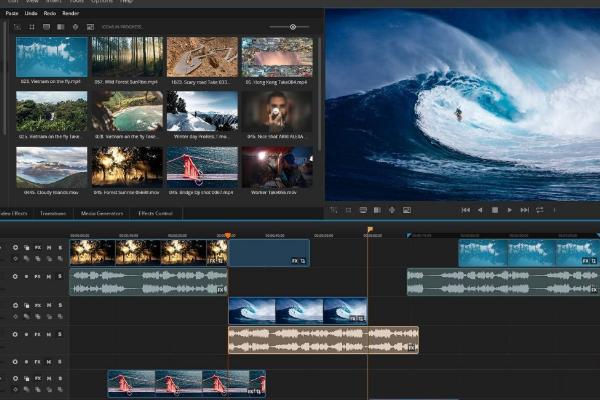Click the blue loop region start marker
600x400 pixels.
click(409, 236)
